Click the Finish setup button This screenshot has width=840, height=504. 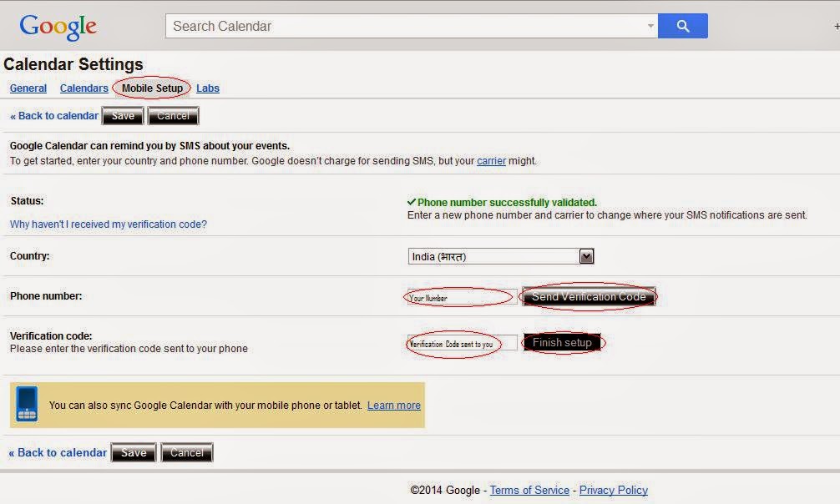(562, 342)
